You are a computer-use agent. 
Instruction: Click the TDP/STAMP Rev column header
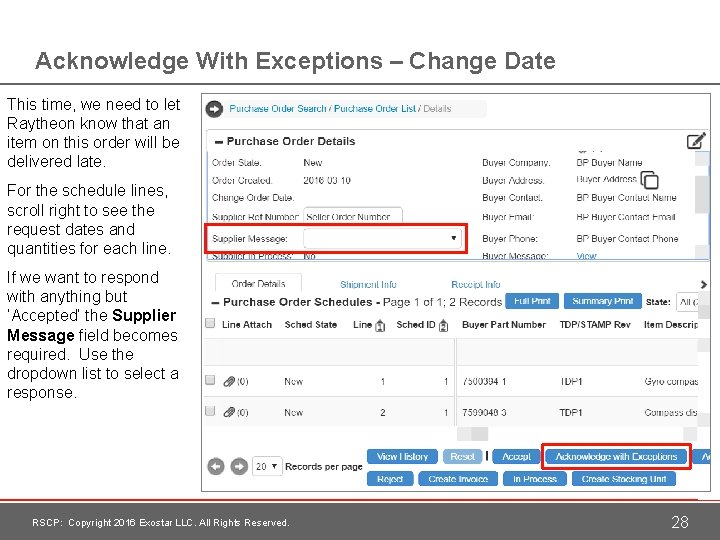pos(595,325)
